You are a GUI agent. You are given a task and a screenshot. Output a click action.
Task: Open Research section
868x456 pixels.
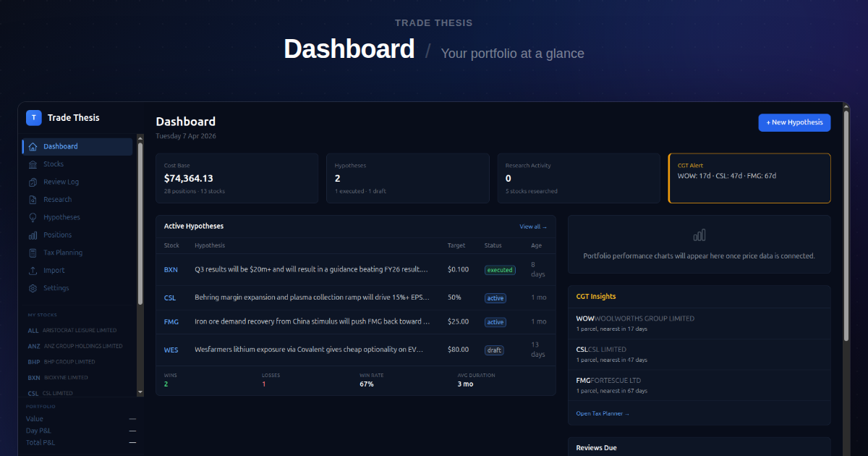[x=77, y=200]
